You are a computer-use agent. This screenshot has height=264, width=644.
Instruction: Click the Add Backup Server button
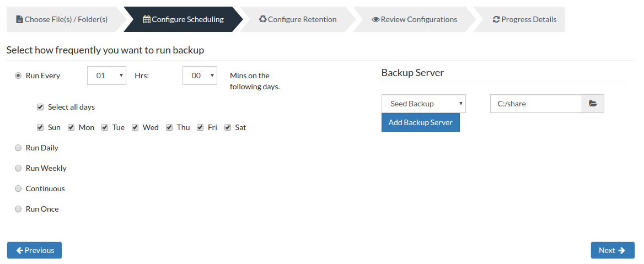click(421, 122)
